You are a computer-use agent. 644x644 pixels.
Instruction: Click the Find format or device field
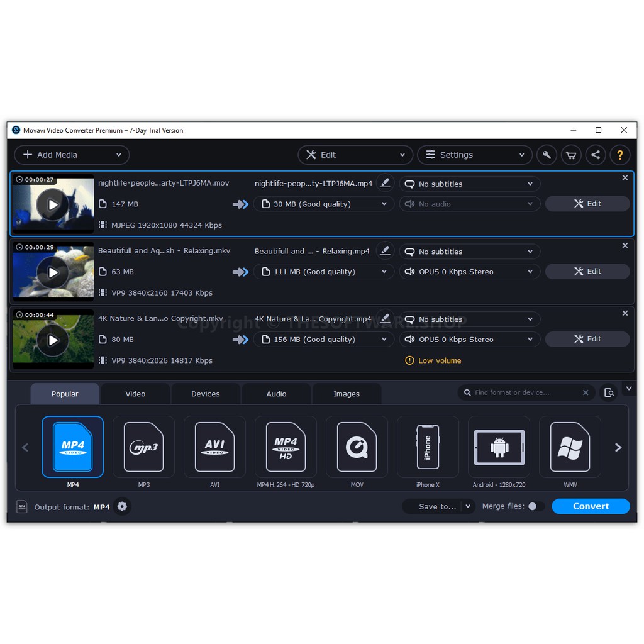525,392
